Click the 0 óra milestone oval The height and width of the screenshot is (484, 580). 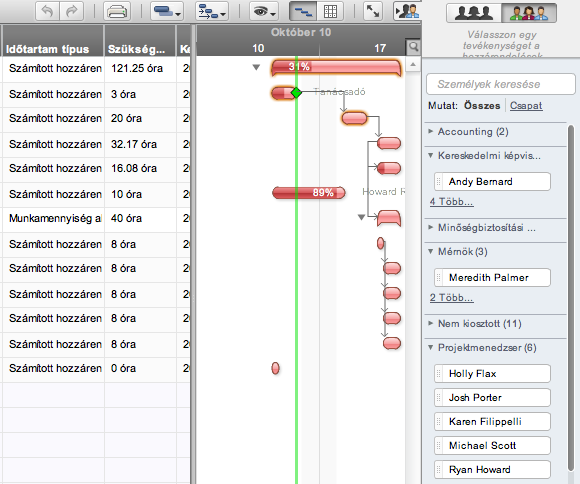[275, 368]
